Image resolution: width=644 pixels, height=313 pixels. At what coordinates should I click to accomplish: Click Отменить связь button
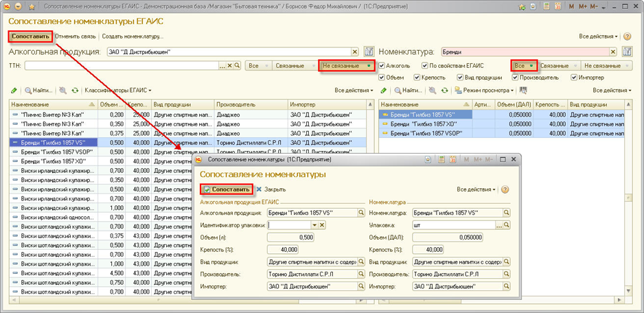click(75, 36)
